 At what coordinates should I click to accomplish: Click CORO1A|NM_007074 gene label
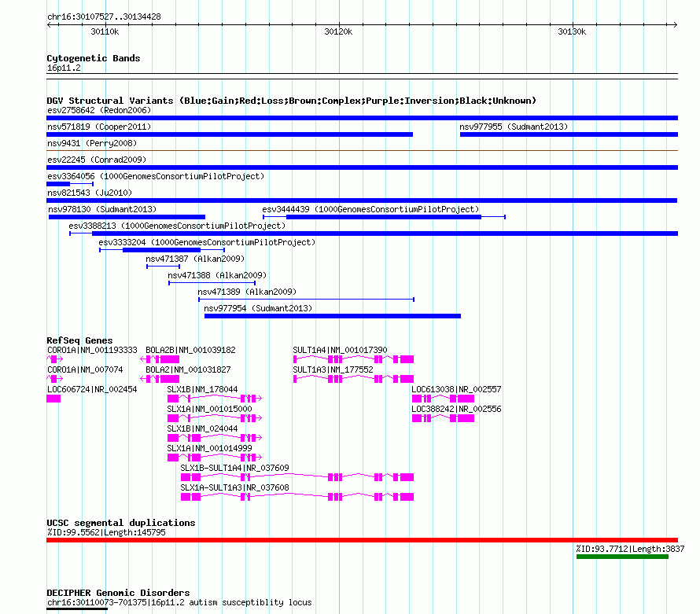pyautogui.click(x=85, y=370)
